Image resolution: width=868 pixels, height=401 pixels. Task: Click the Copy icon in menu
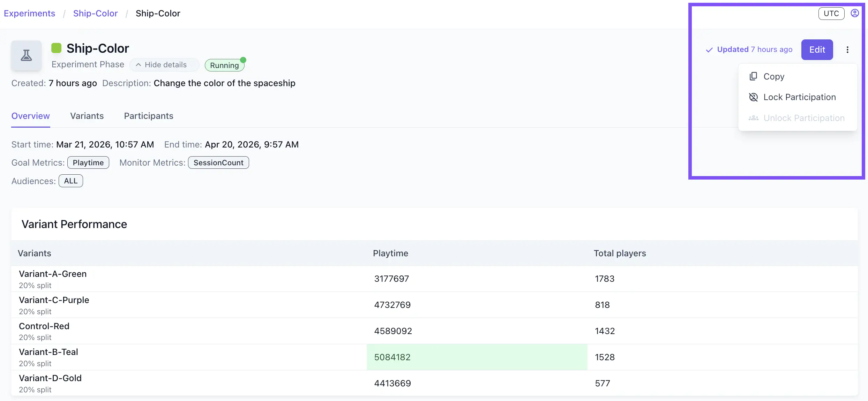[753, 76]
